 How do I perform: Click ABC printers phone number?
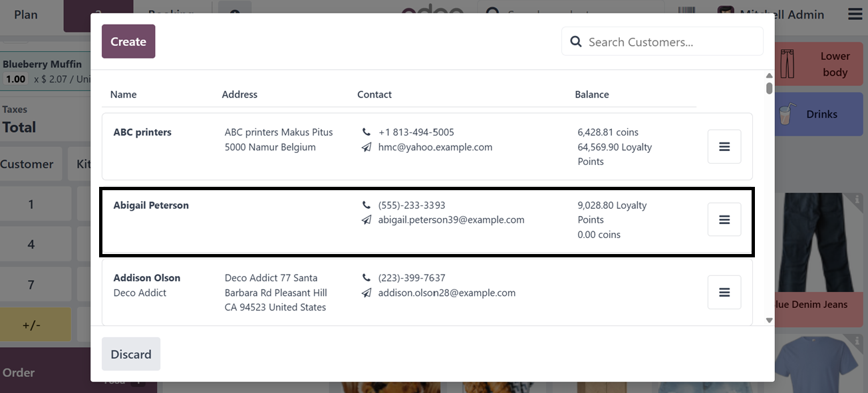416,132
